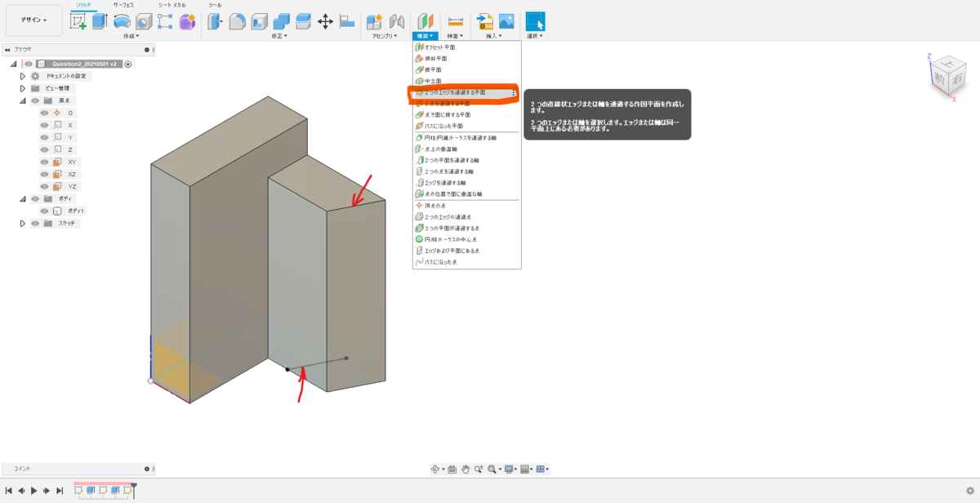Screen dimensions: 980x503
Task: Toggle visibility of Y axis
Action: (45, 137)
